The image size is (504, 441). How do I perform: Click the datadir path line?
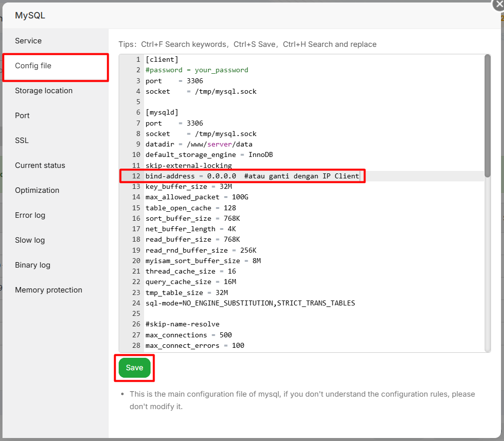[199, 144]
